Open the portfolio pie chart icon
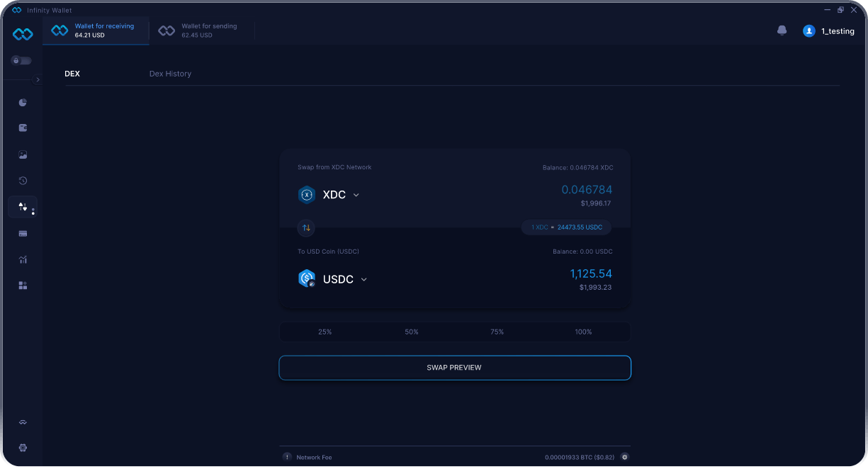868x469 pixels. (23, 102)
